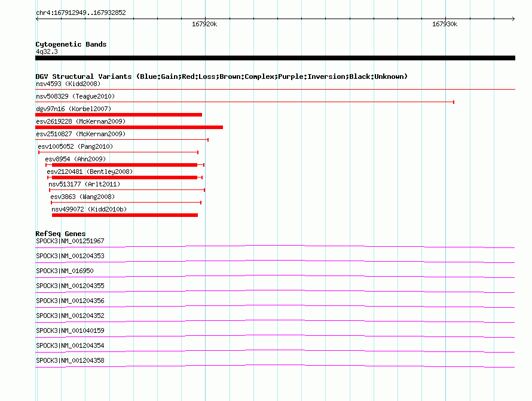Click the magenta line for SPOCK3|NM_001040159
Screen dimensions: 532x401
275,336
